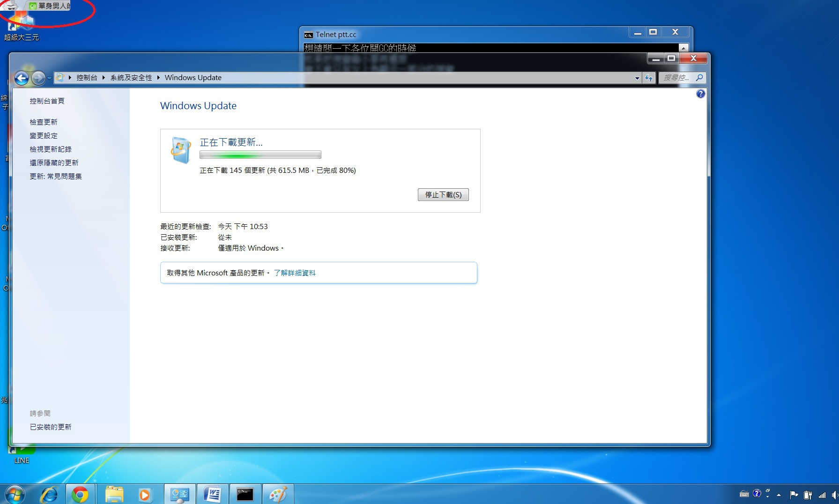839x504 pixels.
Task: Expand the arrow before Windows Update breadcrumb
Action: click(x=158, y=78)
